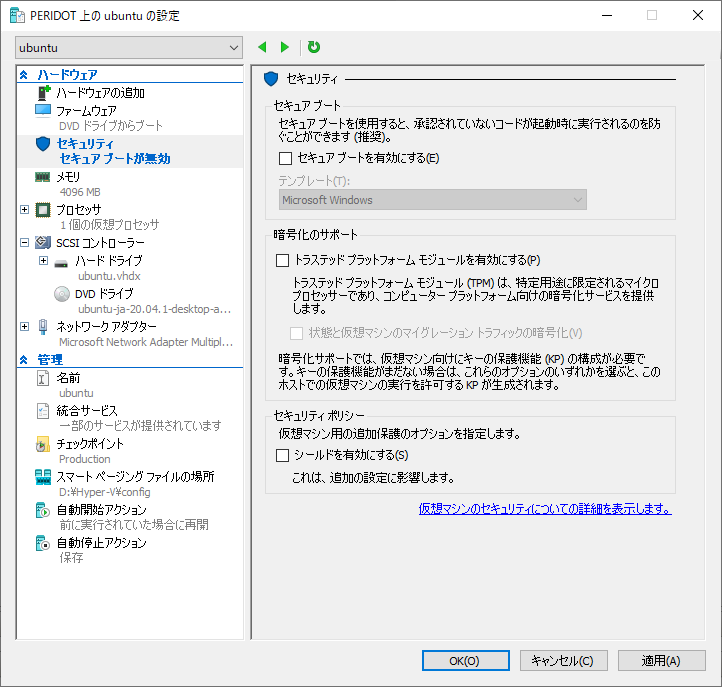Collapse the Hardware (ハードウェア) section chevron
The width and height of the screenshot is (722, 687).
coord(24,75)
